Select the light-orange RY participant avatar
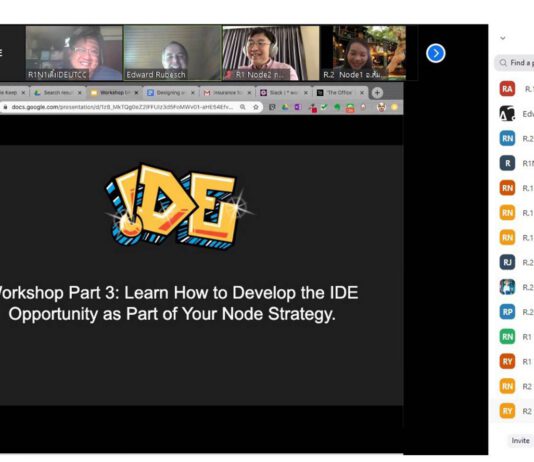 (x=507, y=411)
